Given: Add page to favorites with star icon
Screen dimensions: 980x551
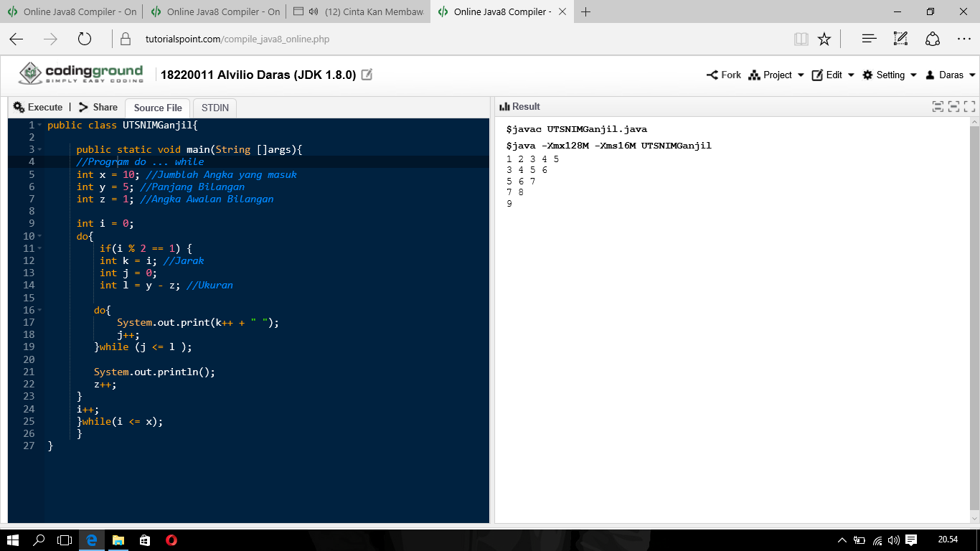Looking at the screenshot, I should click(824, 39).
